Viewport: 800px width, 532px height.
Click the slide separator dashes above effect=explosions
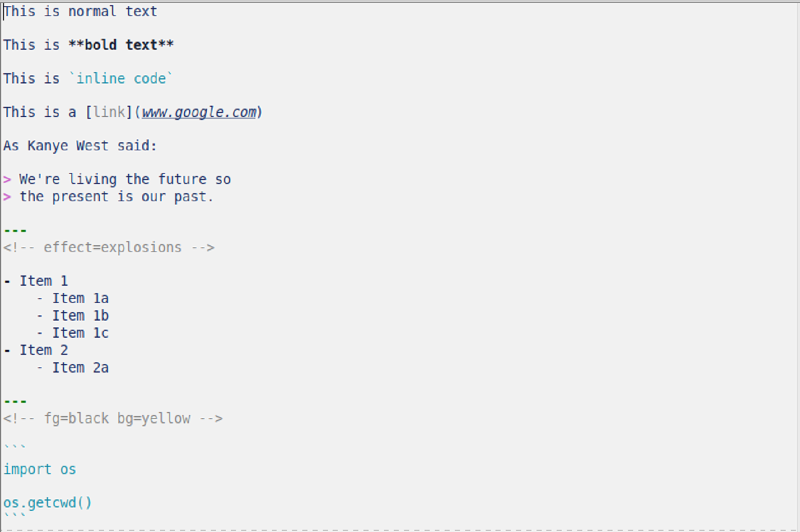pos(15,231)
